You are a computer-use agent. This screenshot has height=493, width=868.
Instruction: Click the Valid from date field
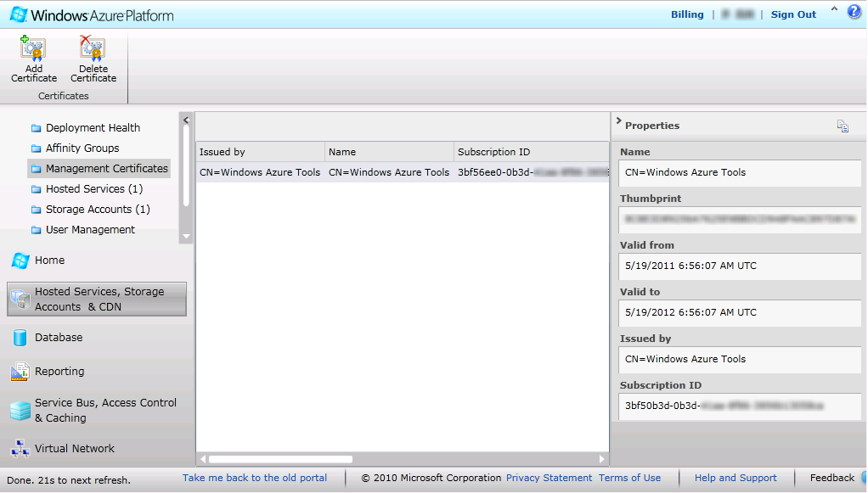tap(740, 266)
